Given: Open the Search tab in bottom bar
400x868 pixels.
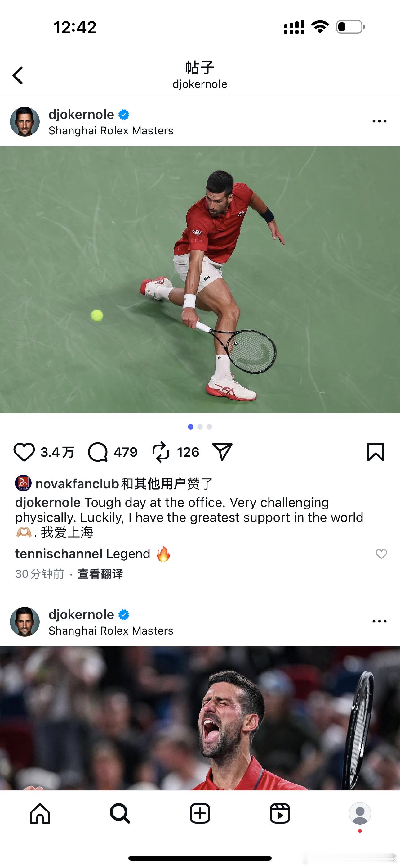Looking at the screenshot, I should (x=120, y=813).
